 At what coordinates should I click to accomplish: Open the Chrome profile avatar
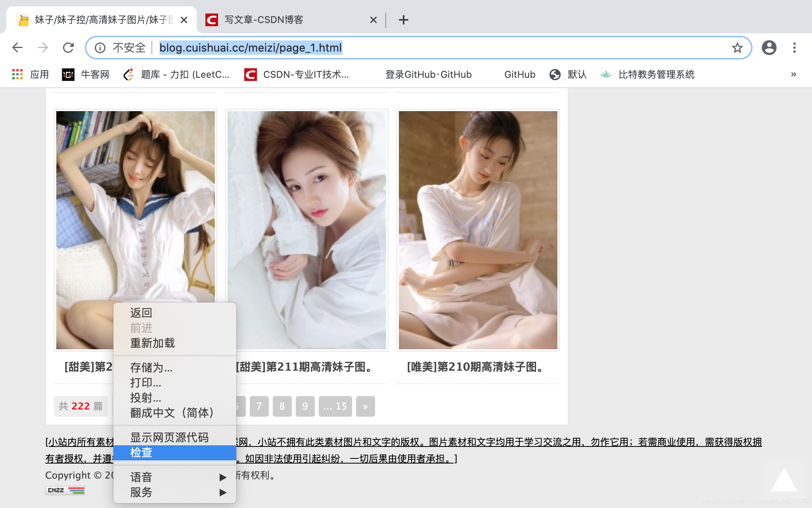tap(769, 48)
